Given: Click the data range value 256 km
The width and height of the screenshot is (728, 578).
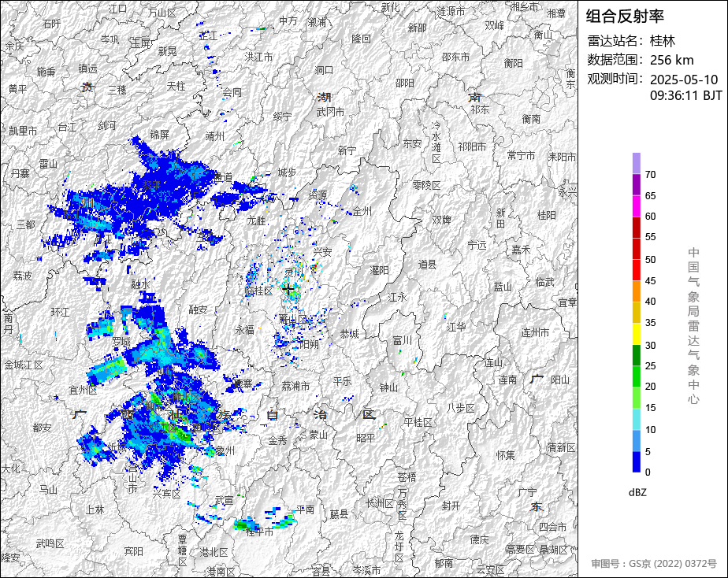Looking at the screenshot, I should (x=672, y=60).
